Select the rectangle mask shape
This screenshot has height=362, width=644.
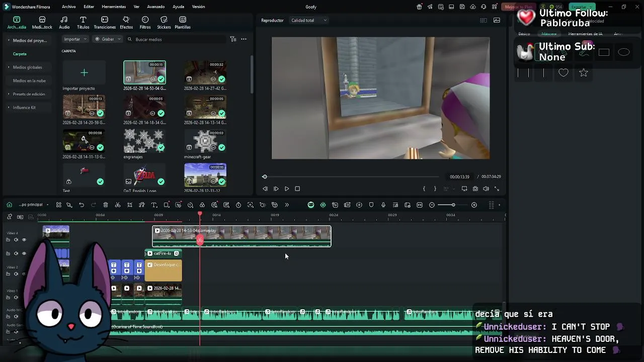(604, 52)
